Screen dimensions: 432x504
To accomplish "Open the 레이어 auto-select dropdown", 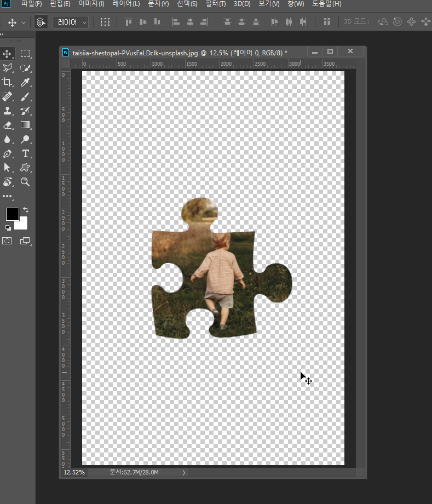I will pos(71,22).
